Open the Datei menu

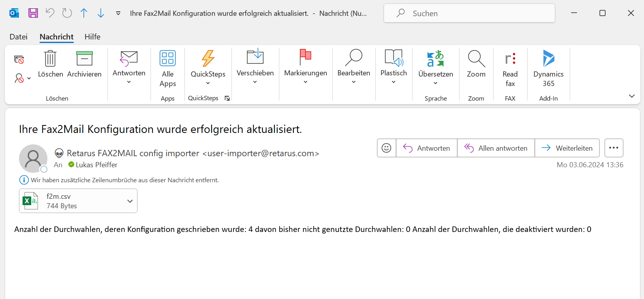[x=19, y=37]
